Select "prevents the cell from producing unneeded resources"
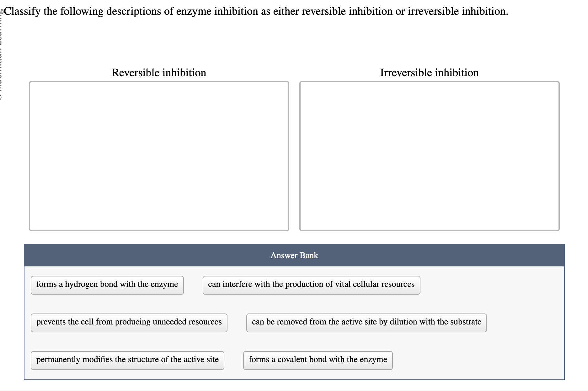Viewport: 588px width, 391px height. (x=129, y=322)
